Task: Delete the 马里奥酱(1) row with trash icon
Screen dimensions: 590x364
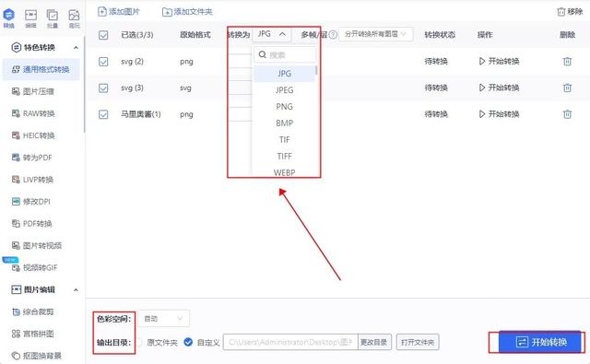Action: (x=567, y=114)
